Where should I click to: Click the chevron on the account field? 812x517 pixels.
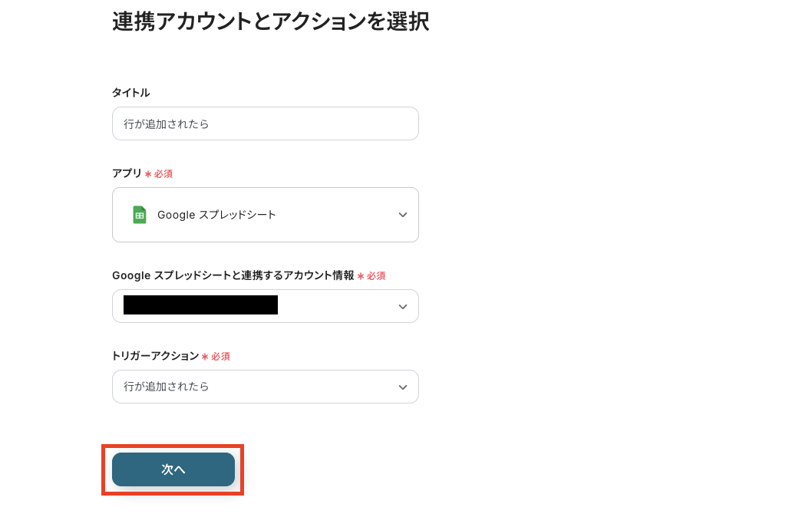point(402,306)
